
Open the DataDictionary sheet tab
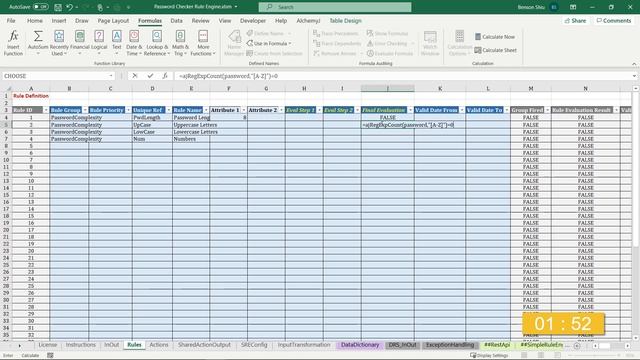(x=360, y=345)
